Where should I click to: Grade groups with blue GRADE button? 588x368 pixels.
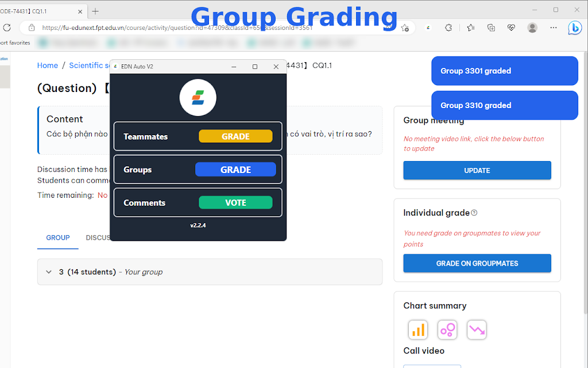tap(235, 170)
